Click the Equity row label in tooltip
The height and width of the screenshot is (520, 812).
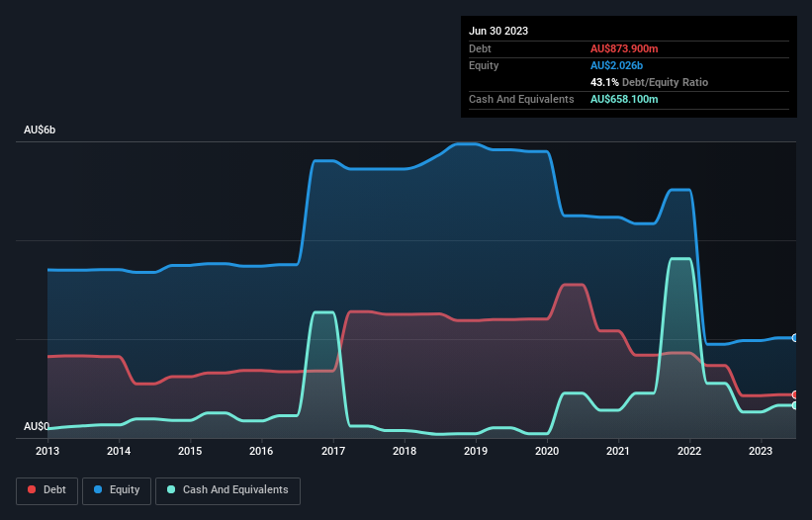click(484, 65)
